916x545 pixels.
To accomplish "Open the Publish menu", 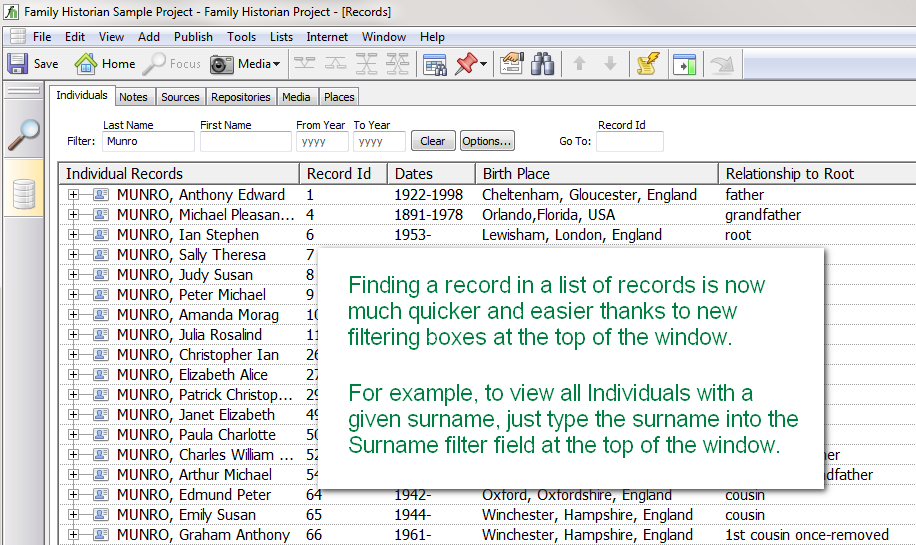I will [x=193, y=37].
